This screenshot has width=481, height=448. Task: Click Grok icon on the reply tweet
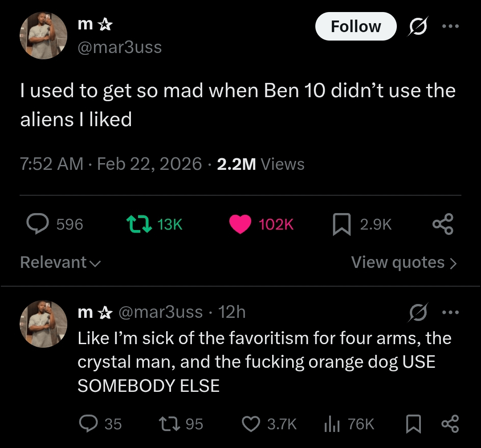tap(419, 312)
